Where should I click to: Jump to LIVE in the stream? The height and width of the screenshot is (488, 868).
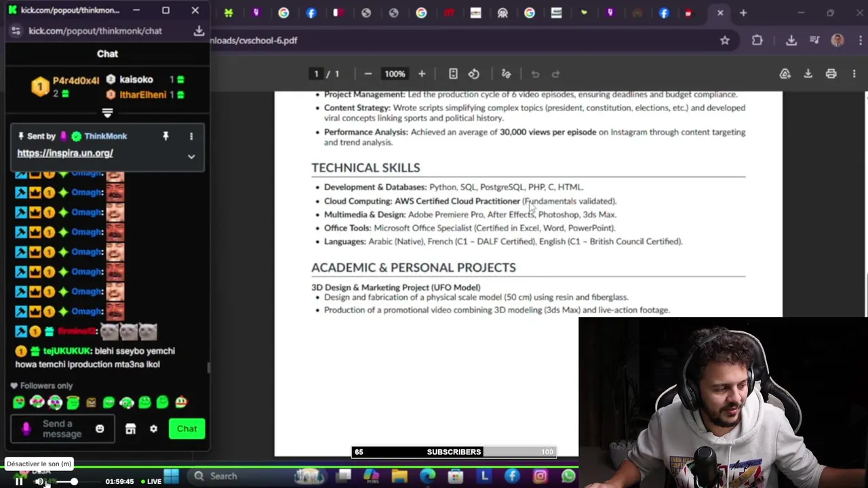click(151, 481)
